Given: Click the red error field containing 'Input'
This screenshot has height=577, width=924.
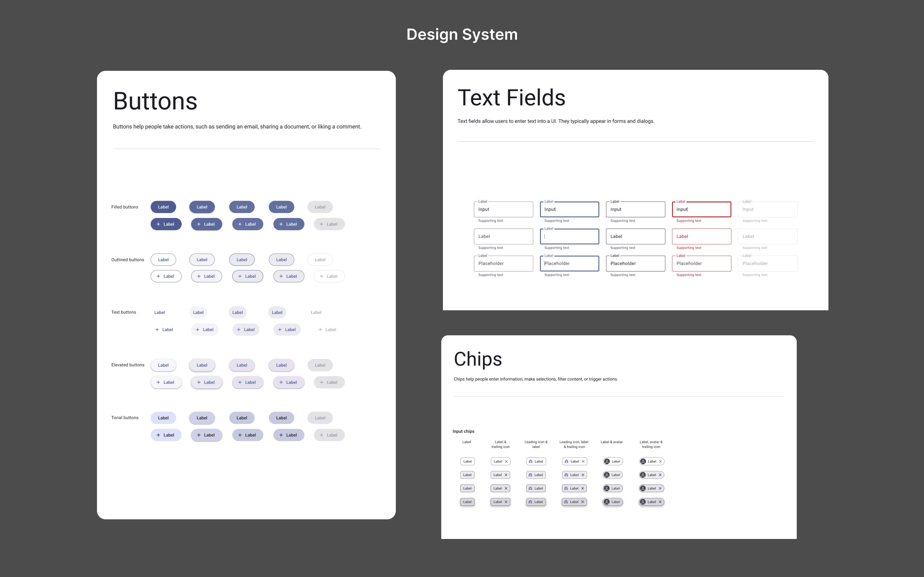Looking at the screenshot, I should (x=701, y=209).
